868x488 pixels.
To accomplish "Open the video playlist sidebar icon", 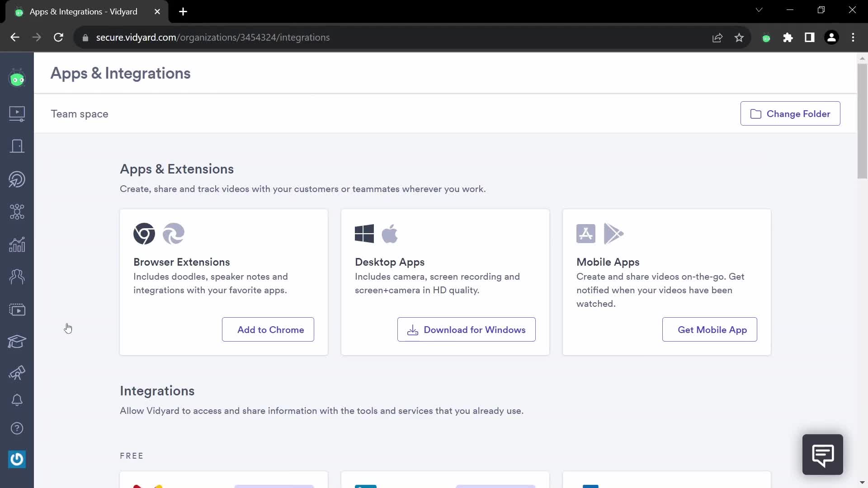I will 17,310.
